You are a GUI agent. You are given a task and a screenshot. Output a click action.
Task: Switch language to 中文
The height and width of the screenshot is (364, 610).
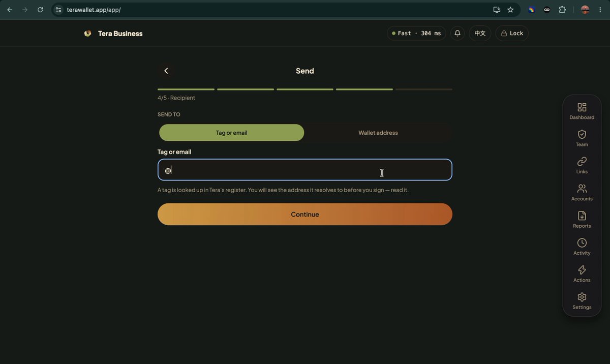coord(480,34)
